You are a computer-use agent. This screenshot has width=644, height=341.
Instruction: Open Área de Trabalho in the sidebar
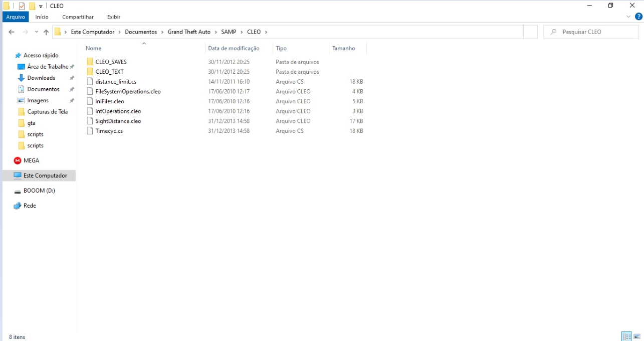48,67
